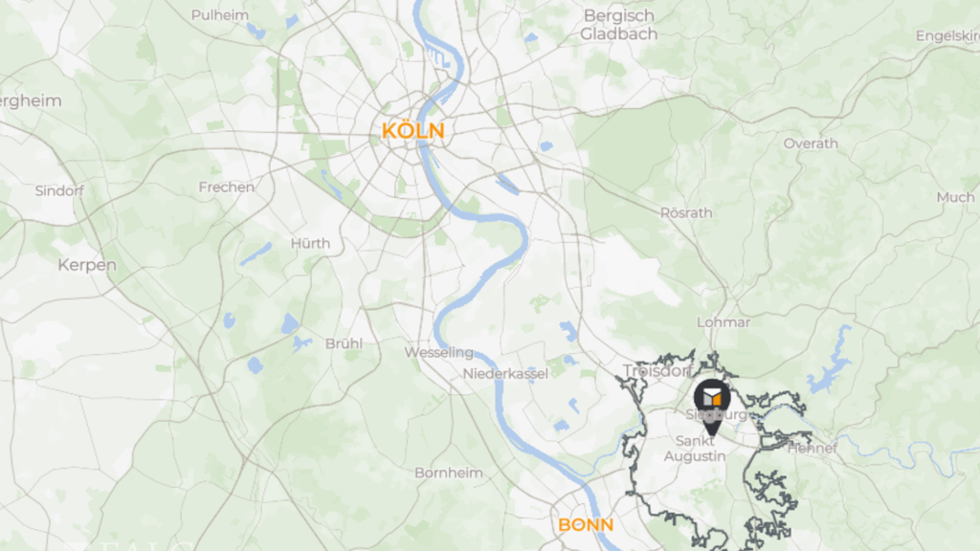Click the Sindorf town label
The width and height of the screenshot is (980, 551).
[x=59, y=191]
